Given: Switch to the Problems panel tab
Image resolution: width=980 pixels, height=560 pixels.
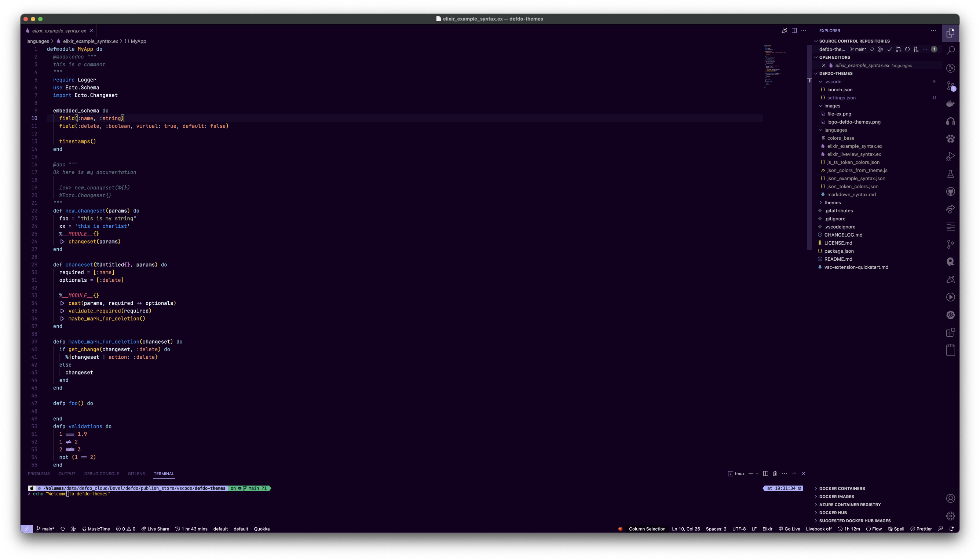Looking at the screenshot, I should point(39,473).
